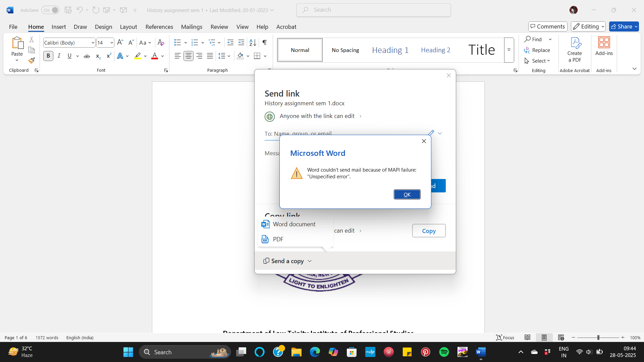
Task: Enable Focus mode in status bar
Action: tap(505, 338)
